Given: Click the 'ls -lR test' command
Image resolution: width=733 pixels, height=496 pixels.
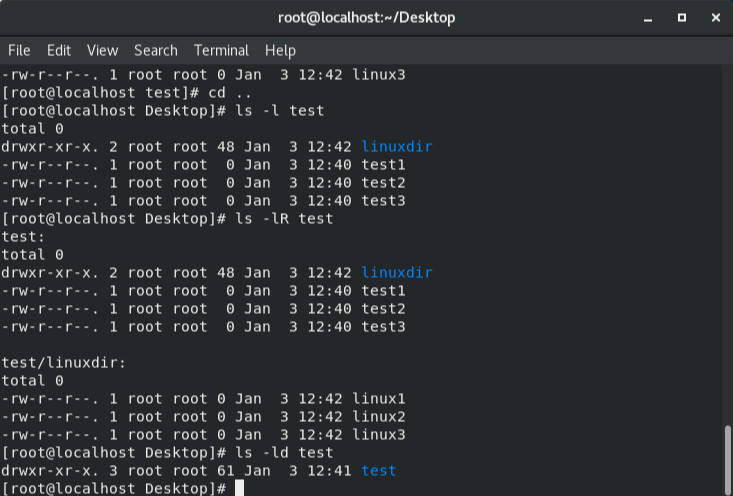Looking at the screenshot, I should click(284, 219).
